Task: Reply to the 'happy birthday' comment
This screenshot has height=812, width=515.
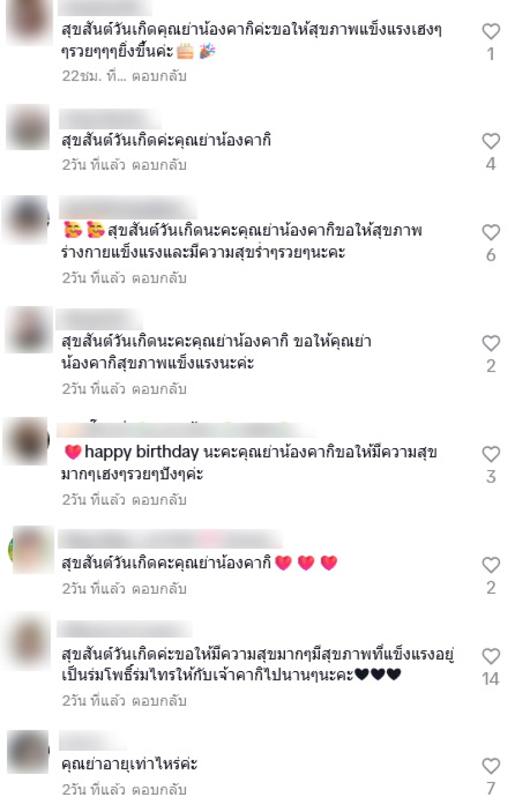Action: (159, 500)
